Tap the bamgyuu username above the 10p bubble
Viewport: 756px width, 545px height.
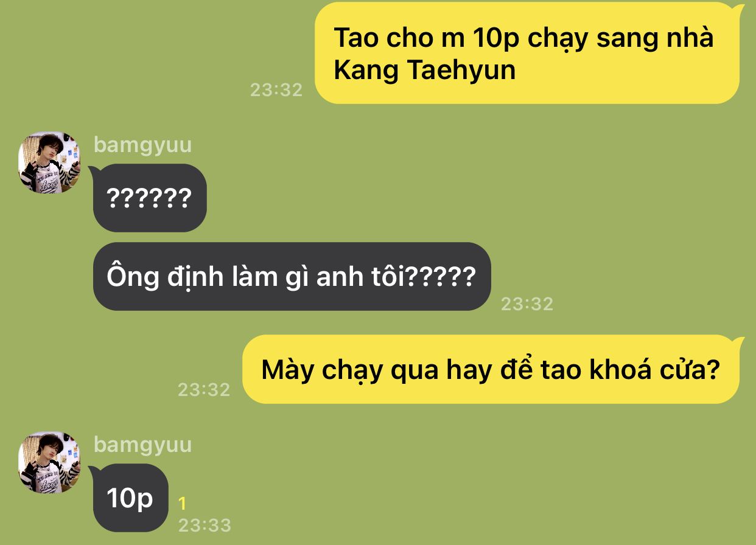pos(142,445)
